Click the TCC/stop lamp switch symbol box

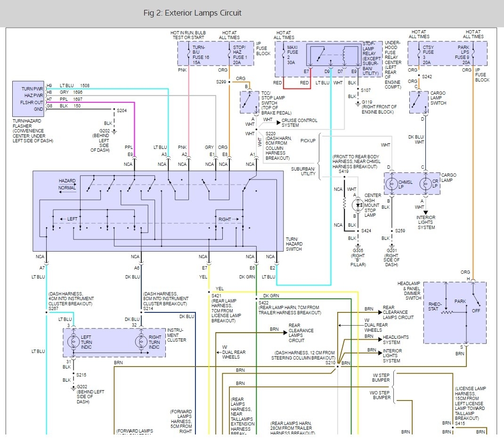(x=250, y=102)
